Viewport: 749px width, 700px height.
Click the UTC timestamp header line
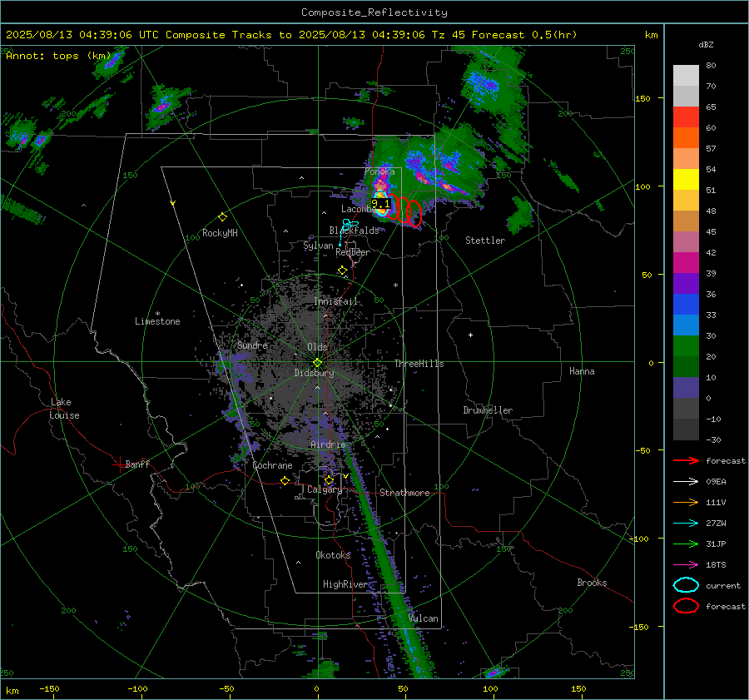pos(291,35)
